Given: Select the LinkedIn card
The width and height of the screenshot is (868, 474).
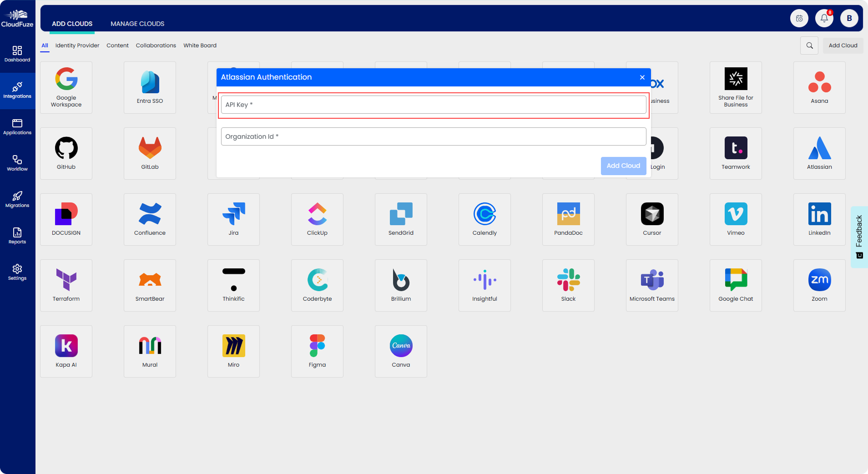Looking at the screenshot, I should point(819,219).
